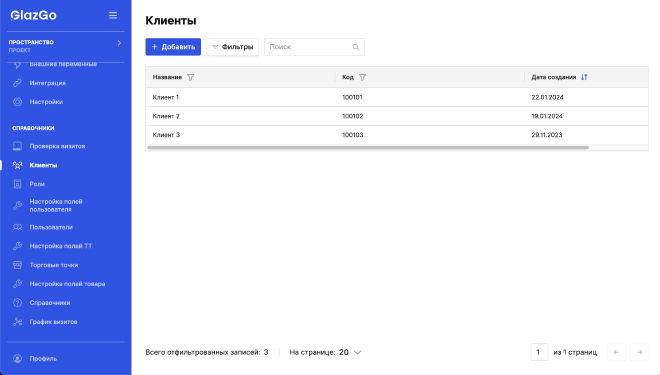Open Справочники sidebar item
660x375 pixels.
click(x=50, y=303)
